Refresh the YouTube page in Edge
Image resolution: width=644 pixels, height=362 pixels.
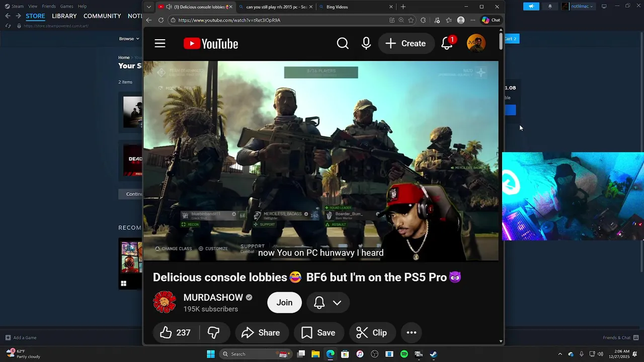pyautogui.click(x=161, y=20)
